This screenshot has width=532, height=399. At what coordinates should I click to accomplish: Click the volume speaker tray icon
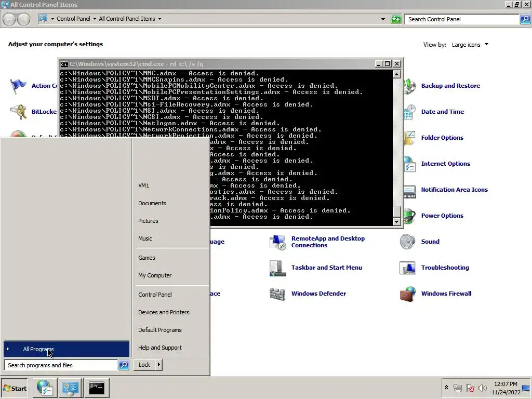[x=482, y=388]
